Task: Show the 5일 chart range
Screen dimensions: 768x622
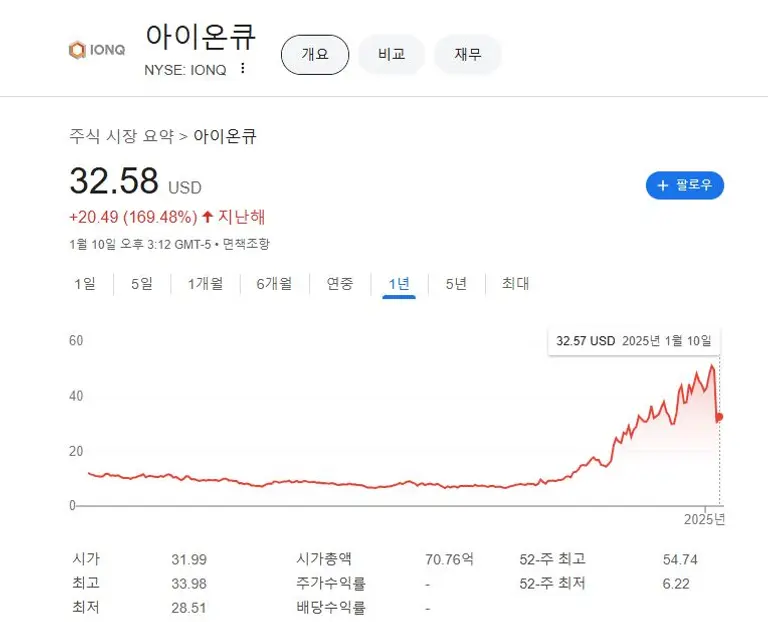Action: 141,284
